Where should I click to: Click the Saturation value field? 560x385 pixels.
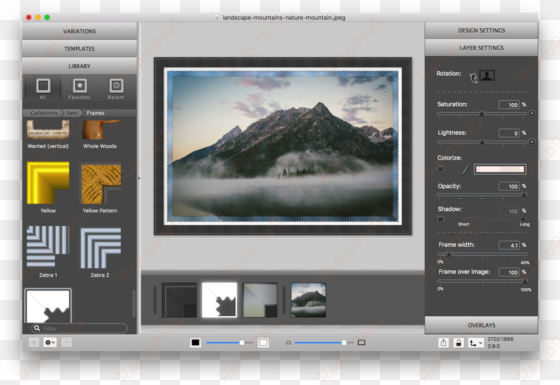[509, 105]
